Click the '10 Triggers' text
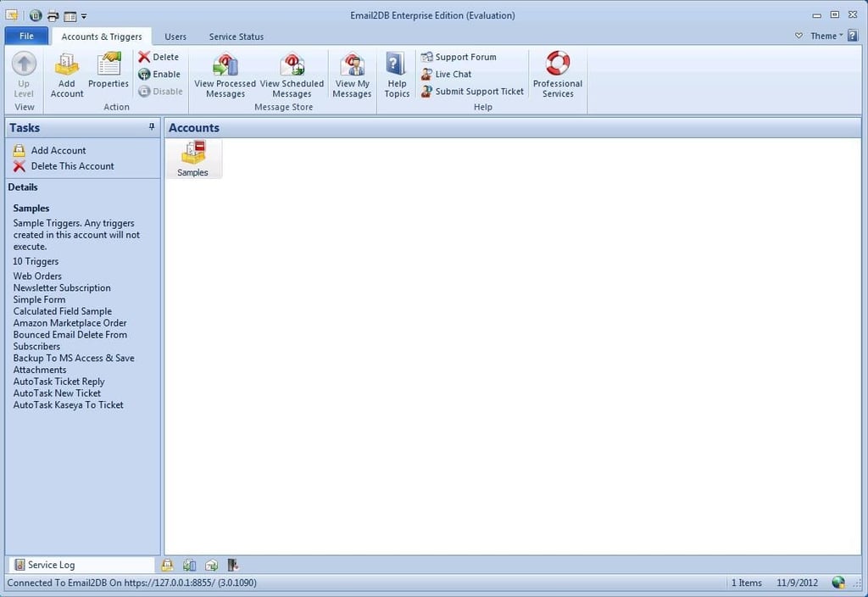This screenshot has height=597, width=868. coord(36,261)
